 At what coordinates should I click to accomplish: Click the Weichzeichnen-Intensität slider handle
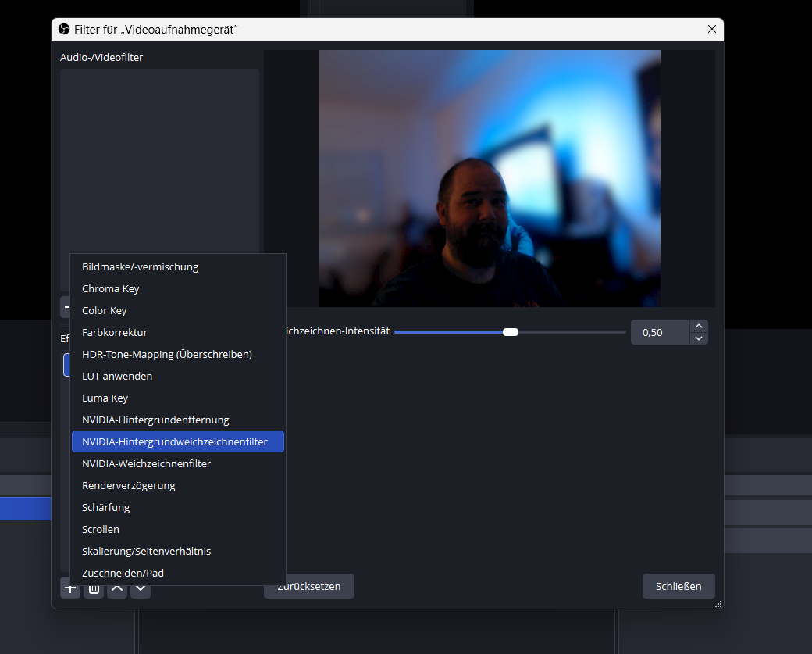511,332
